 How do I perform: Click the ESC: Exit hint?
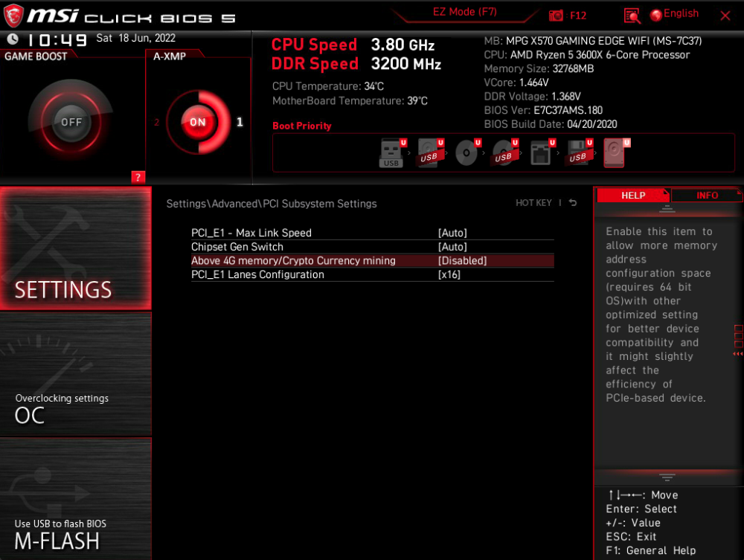point(631,537)
